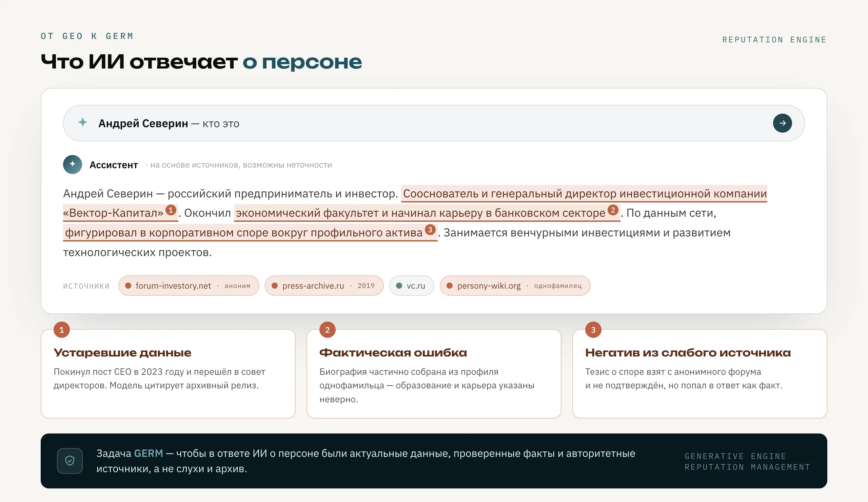This screenshot has height=502, width=868.
Task: Click the send arrow button in search bar
Action: (782, 123)
